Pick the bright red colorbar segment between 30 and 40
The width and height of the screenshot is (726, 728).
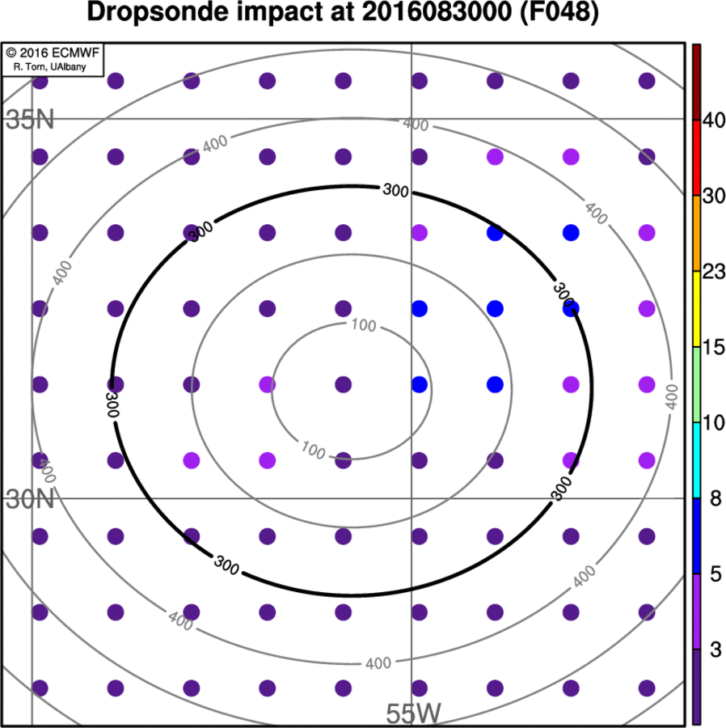click(696, 158)
